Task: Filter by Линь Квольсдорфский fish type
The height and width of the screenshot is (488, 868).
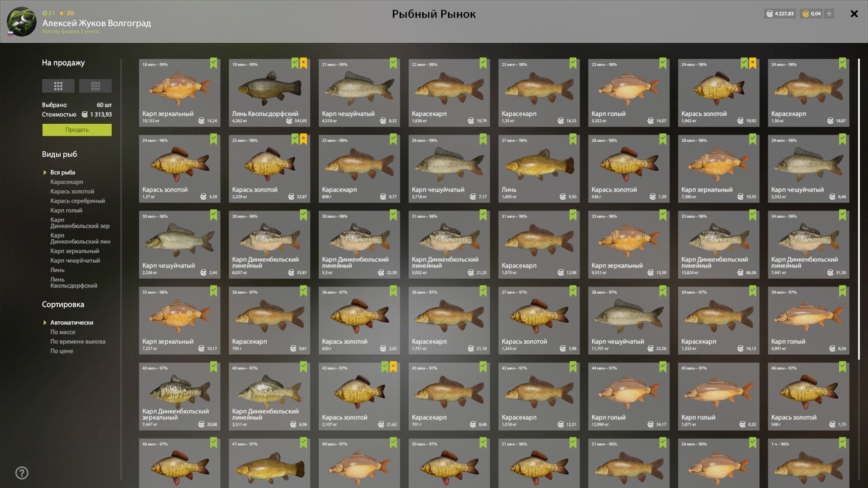Action: (74, 282)
